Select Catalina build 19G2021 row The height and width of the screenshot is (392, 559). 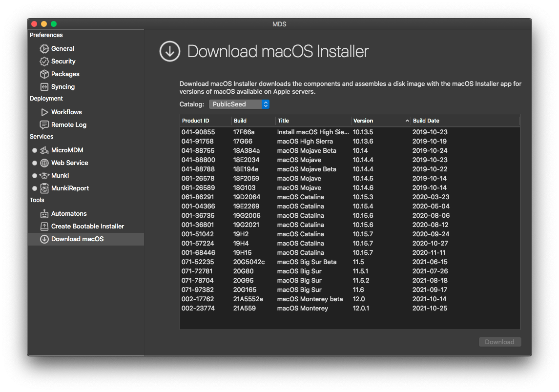click(350, 225)
